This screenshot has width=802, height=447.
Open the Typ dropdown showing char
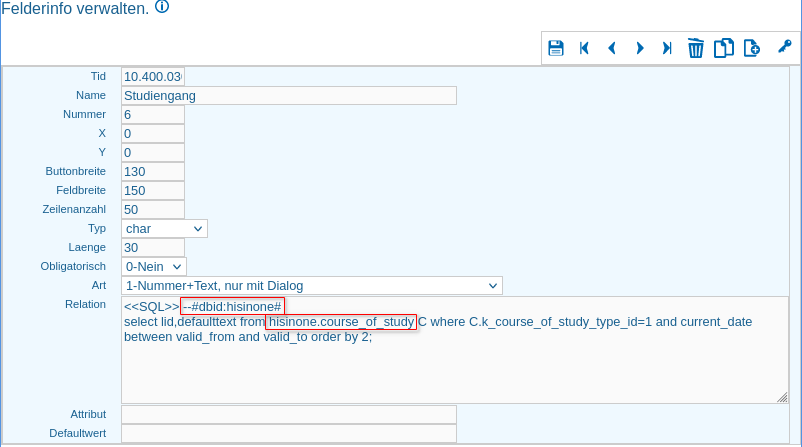point(164,229)
